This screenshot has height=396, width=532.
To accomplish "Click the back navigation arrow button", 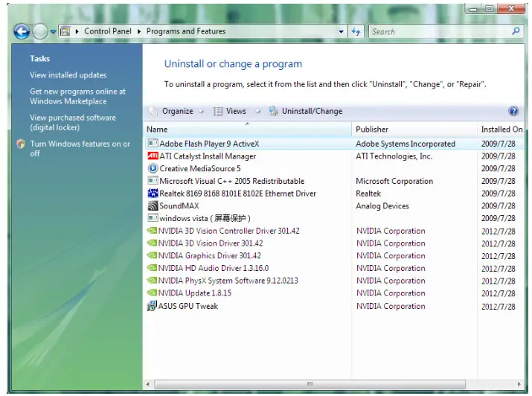I will pos(22,32).
